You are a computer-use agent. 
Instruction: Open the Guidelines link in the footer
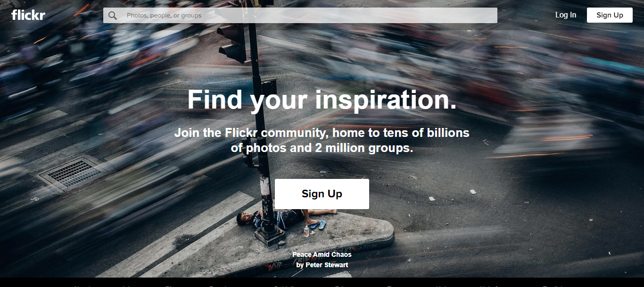tap(288, 285)
